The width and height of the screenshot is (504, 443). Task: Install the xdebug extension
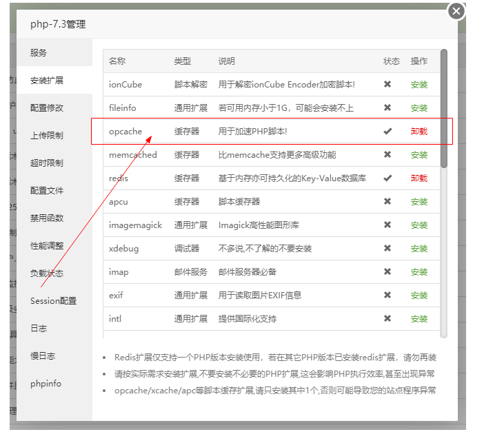tap(419, 249)
